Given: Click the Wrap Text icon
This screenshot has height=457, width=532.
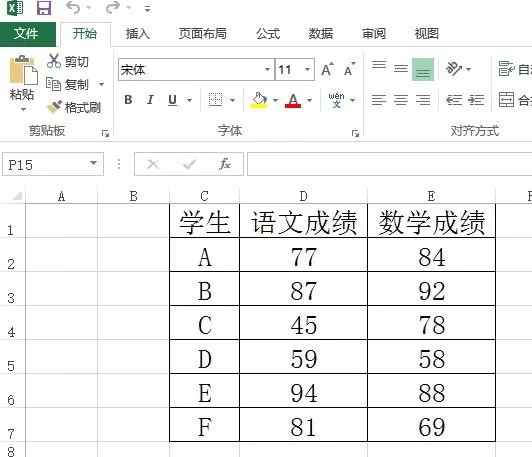Looking at the screenshot, I should click(x=507, y=69).
